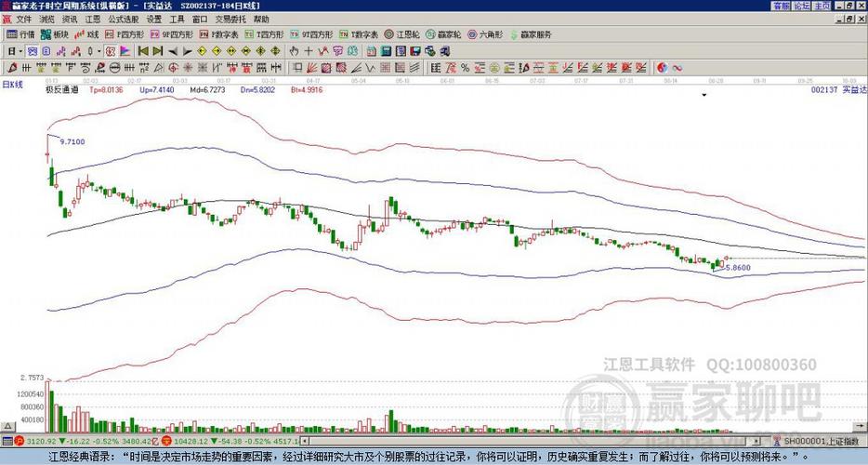Select the hand pan tool
This screenshot has width=868, height=465.
click(294, 51)
